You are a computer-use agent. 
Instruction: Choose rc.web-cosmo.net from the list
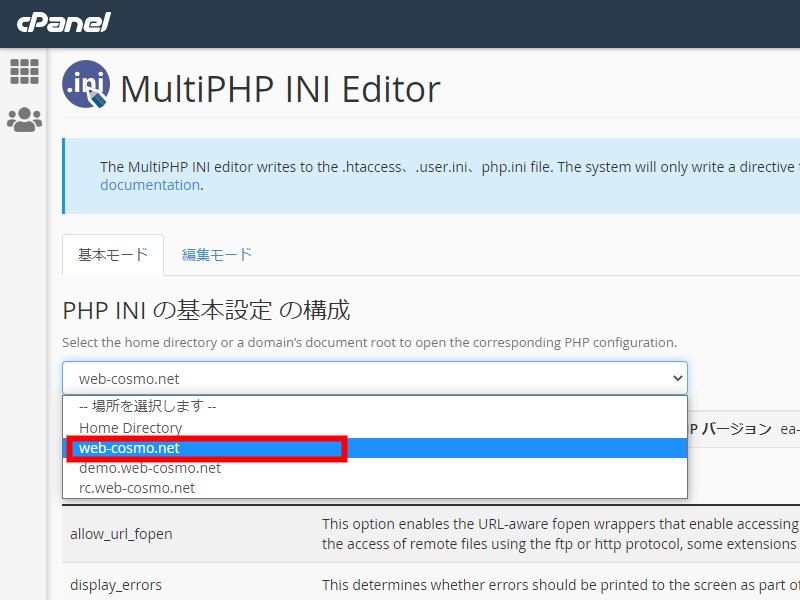[137, 488]
